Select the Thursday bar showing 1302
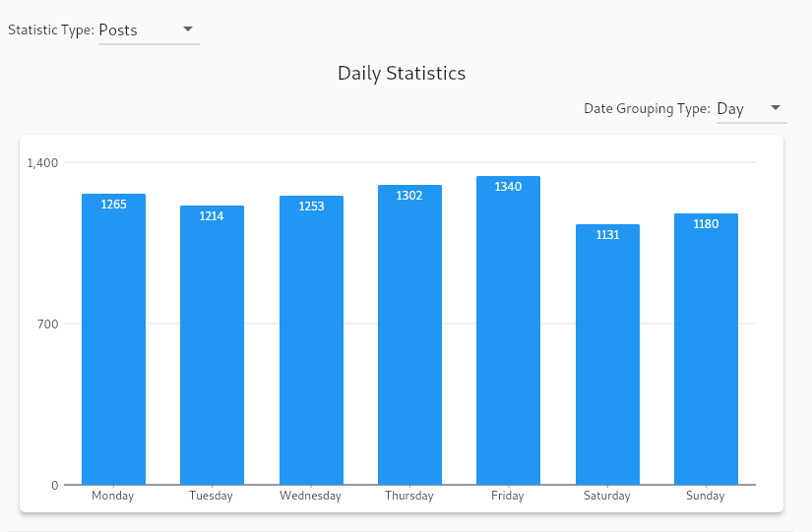 (x=409, y=334)
